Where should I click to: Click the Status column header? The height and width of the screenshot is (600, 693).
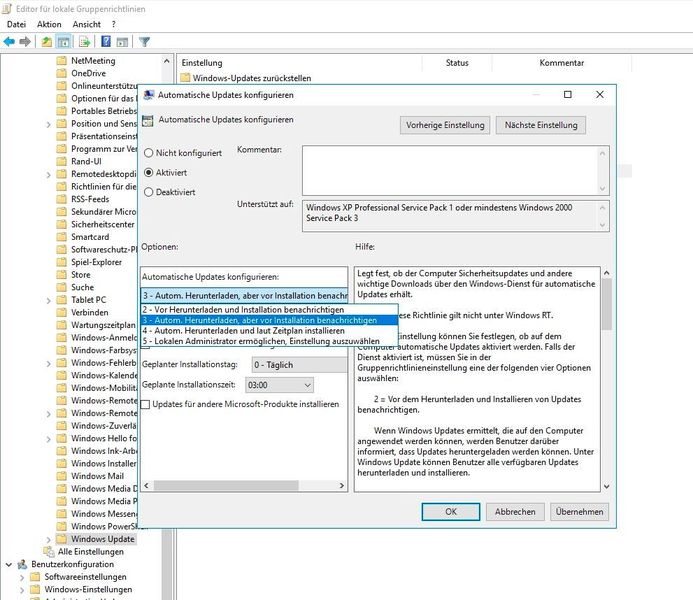457,63
